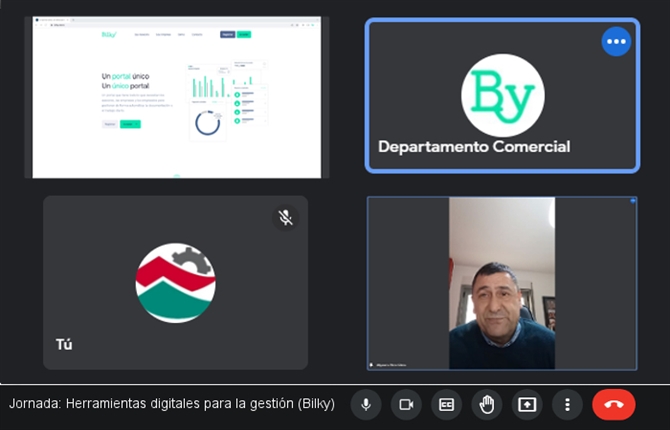Click the 'Un único portal' headline
Viewport: 670px width, 430px height.
[x=125, y=86]
